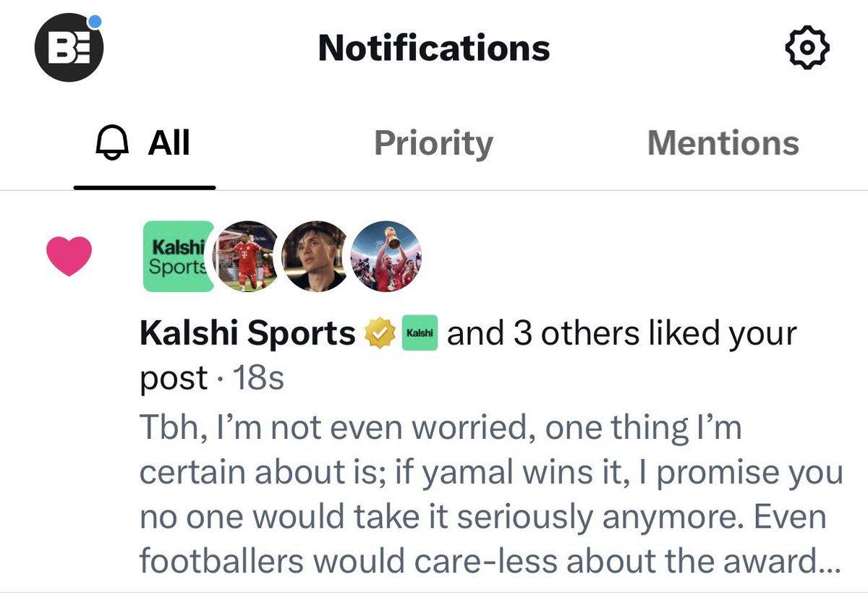868x595 pixels.
Task: Open avatar showing trophy being lifted
Action: [x=386, y=257]
